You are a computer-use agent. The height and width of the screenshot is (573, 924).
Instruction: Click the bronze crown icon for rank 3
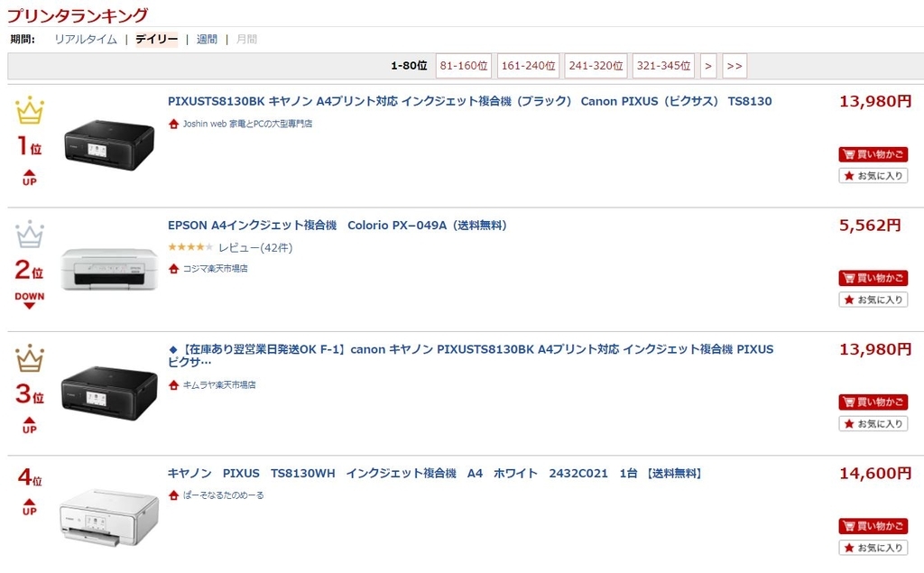[x=30, y=358]
